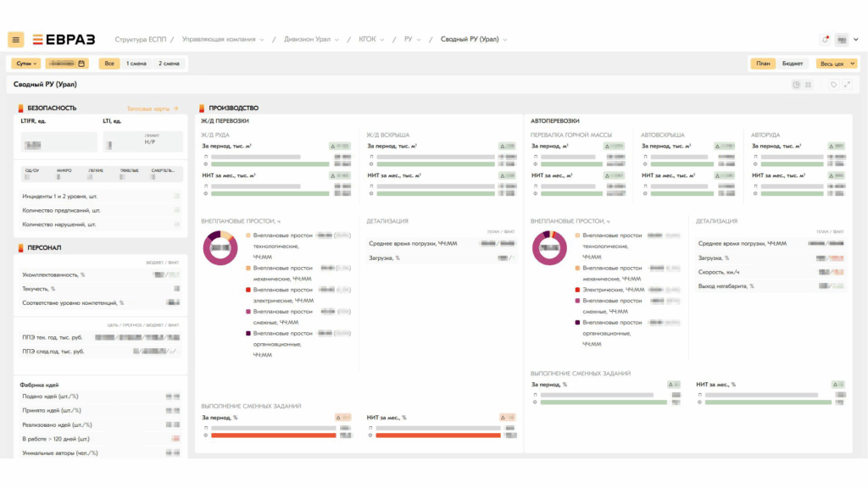Switch to the 'Бюджет' tab

[x=793, y=64]
